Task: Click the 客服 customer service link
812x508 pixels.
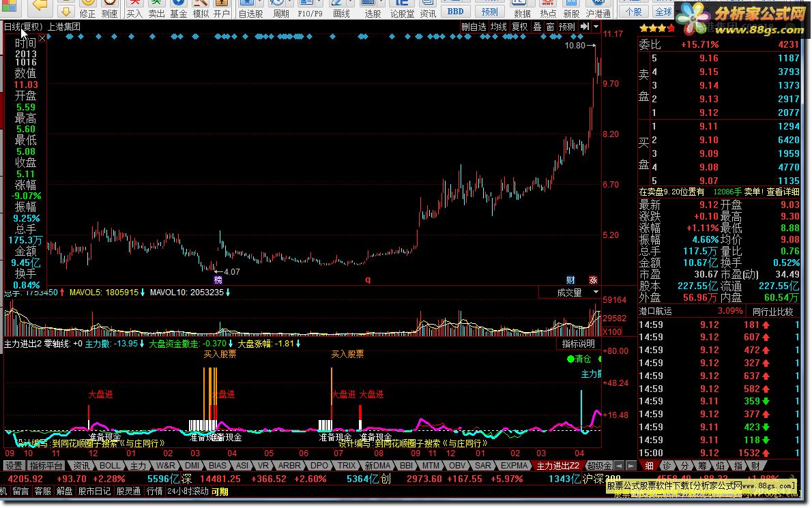Action: click(x=42, y=492)
